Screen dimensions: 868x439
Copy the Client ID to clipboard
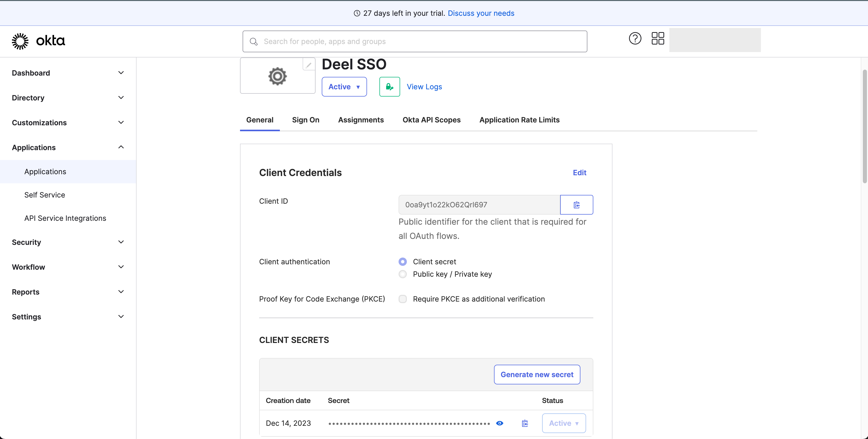[577, 205]
